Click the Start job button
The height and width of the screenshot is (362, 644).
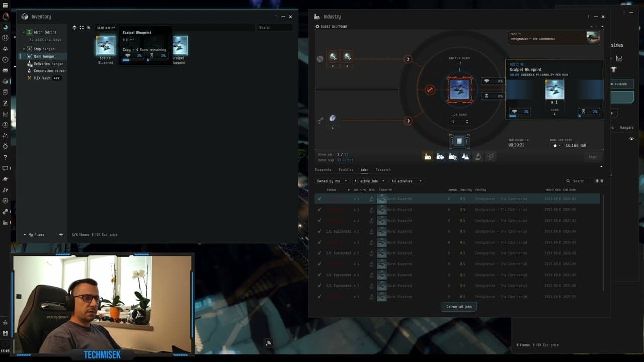click(593, 157)
